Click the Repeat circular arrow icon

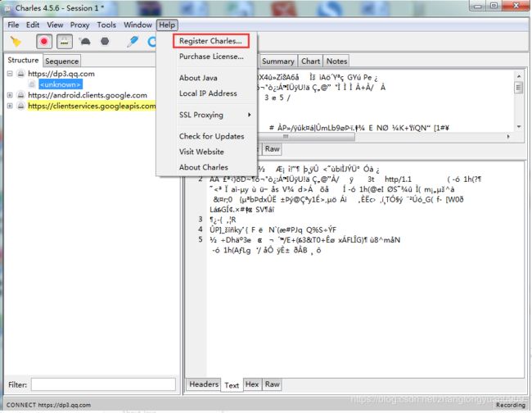coord(152,42)
